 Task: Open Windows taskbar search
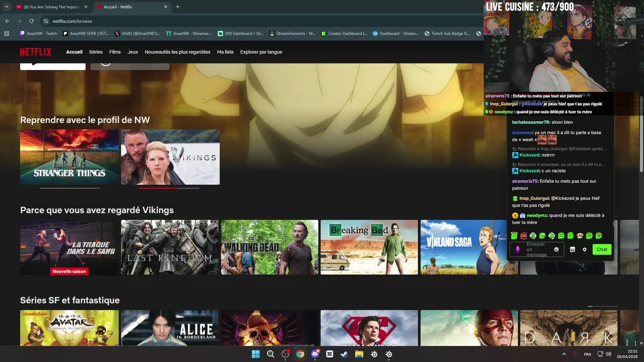pyautogui.click(x=271, y=354)
